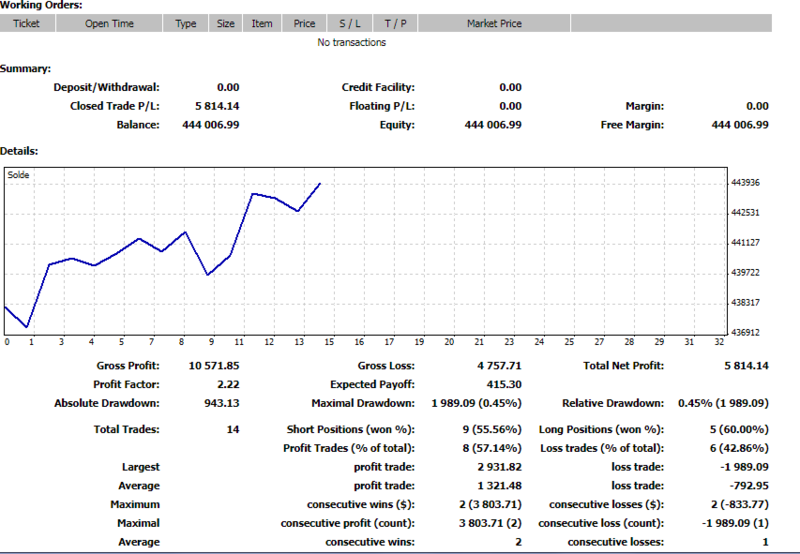800x554 pixels.
Task: Click the Solde label on chart
Action: click(x=18, y=175)
